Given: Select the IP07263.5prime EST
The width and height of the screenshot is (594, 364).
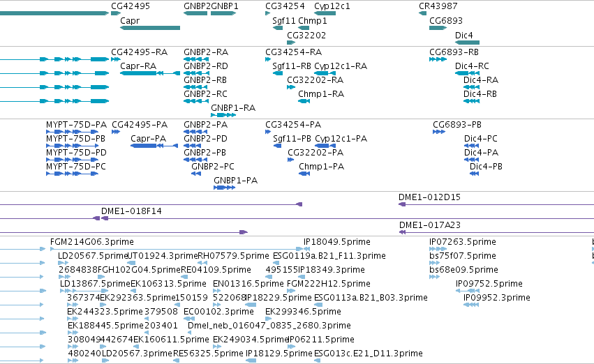Looking at the screenshot, I should [438, 249].
